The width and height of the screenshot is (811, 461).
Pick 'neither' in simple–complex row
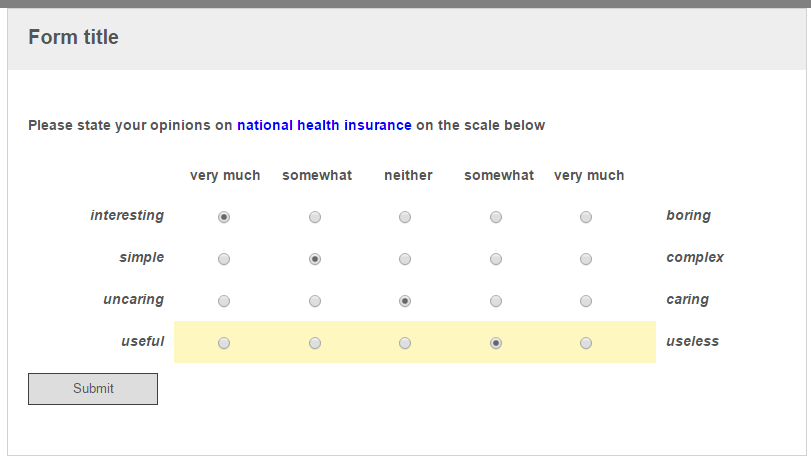[x=405, y=259]
